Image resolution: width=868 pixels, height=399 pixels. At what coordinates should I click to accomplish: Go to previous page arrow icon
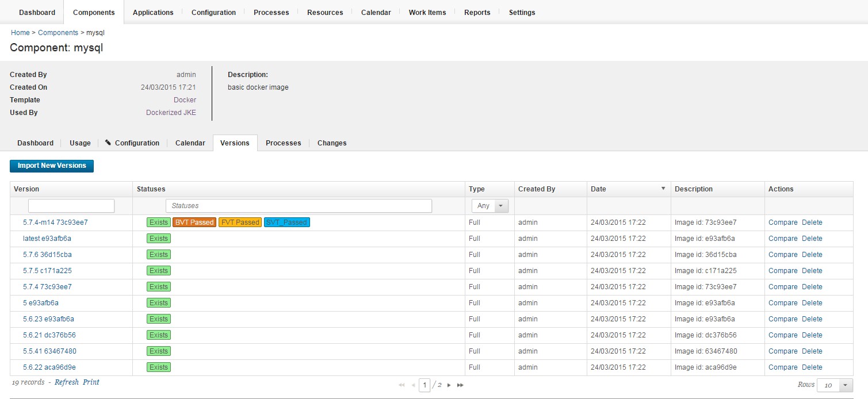point(414,385)
